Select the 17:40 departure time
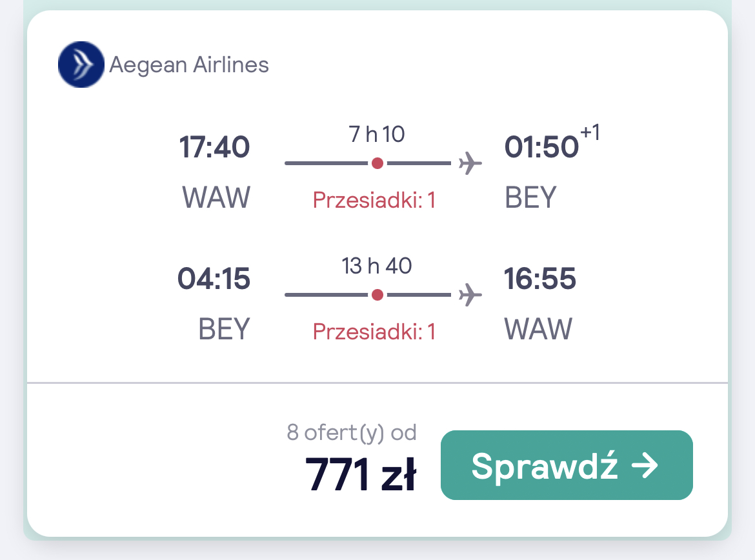Image resolution: width=755 pixels, height=560 pixels. pyautogui.click(x=214, y=147)
